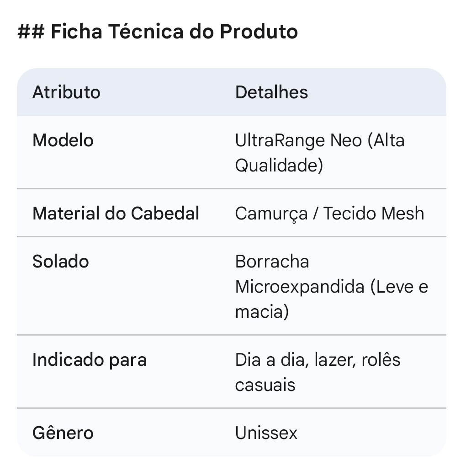Image resolution: width=466 pixels, height=476 pixels.
Task: Click the "Tecido Mesh" text
Action: coord(374,214)
